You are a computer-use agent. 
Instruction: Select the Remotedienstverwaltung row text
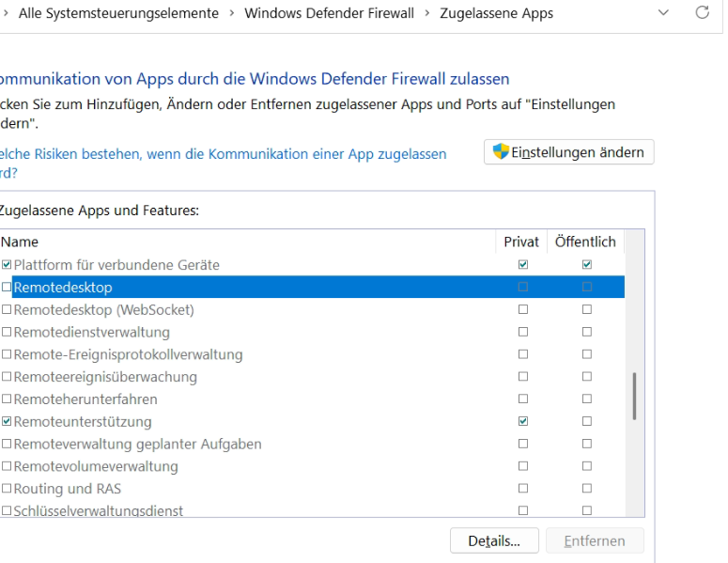(92, 332)
